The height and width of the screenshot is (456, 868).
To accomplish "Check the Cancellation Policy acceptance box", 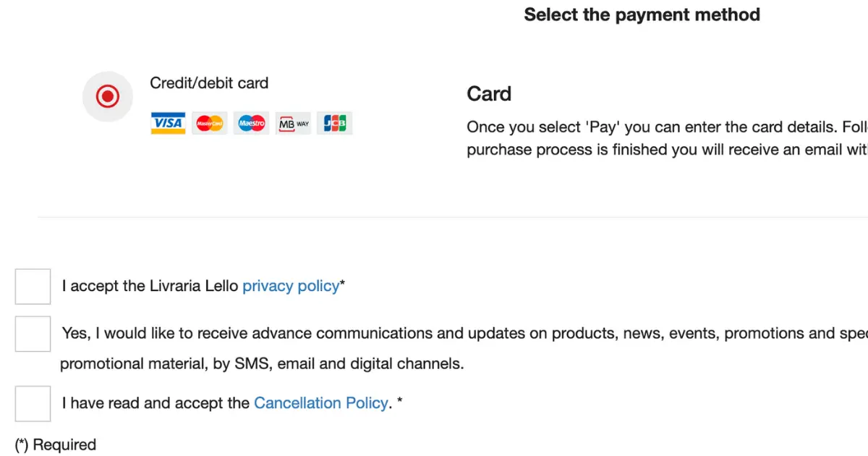I will pyautogui.click(x=33, y=403).
